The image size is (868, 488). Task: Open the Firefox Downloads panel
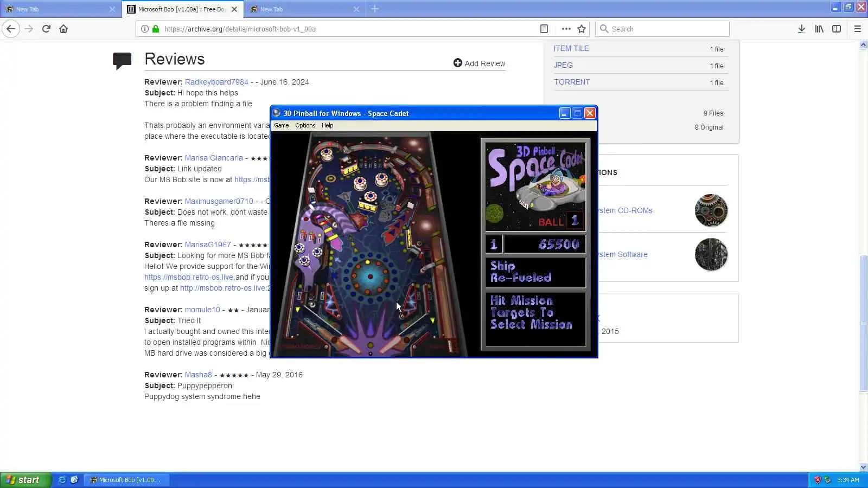pyautogui.click(x=801, y=29)
